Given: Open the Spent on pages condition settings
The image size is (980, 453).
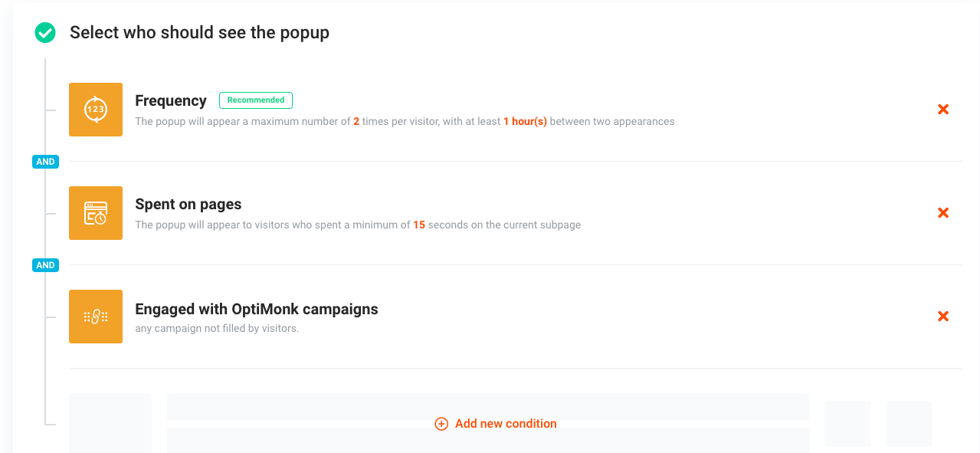Looking at the screenshot, I should (x=188, y=204).
